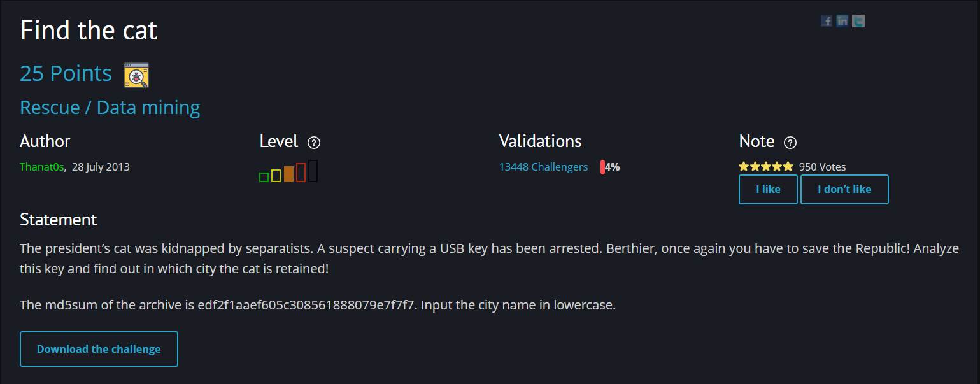Share challenge on LinkedIn icon
The image size is (980, 384).
[x=842, y=21]
